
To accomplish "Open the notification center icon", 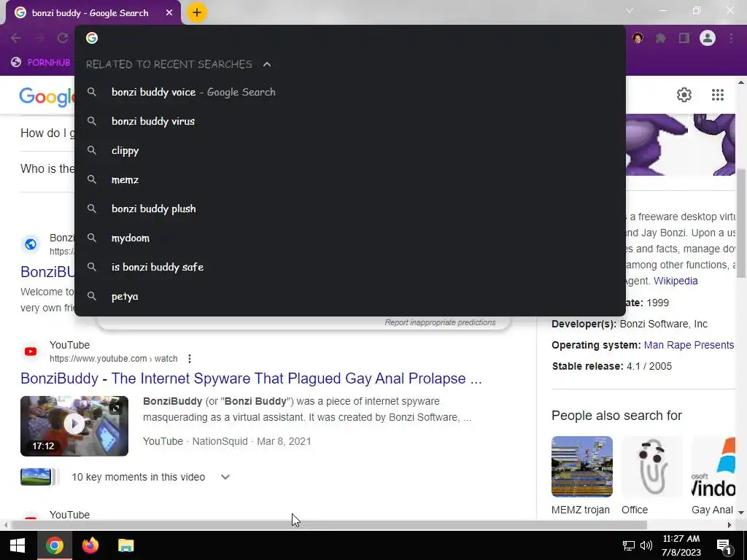I will tap(724, 546).
